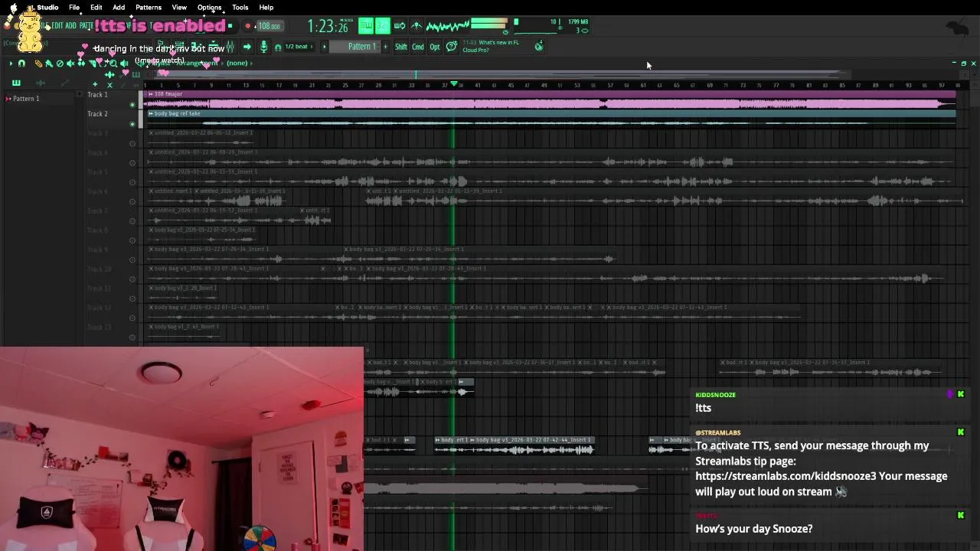Select the Track 1 header
Viewport: 980px width, 551px height.
click(x=111, y=99)
